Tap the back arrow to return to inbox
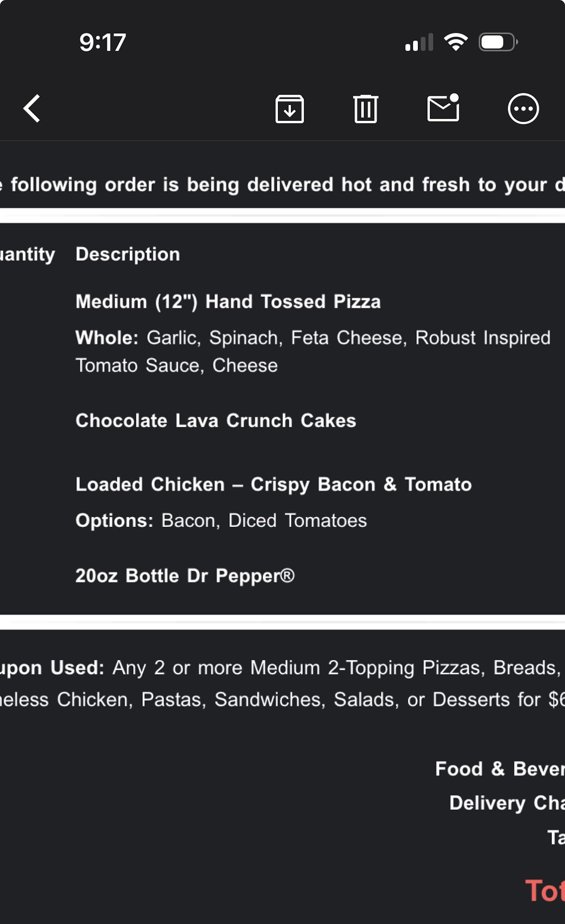 click(33, 109)
